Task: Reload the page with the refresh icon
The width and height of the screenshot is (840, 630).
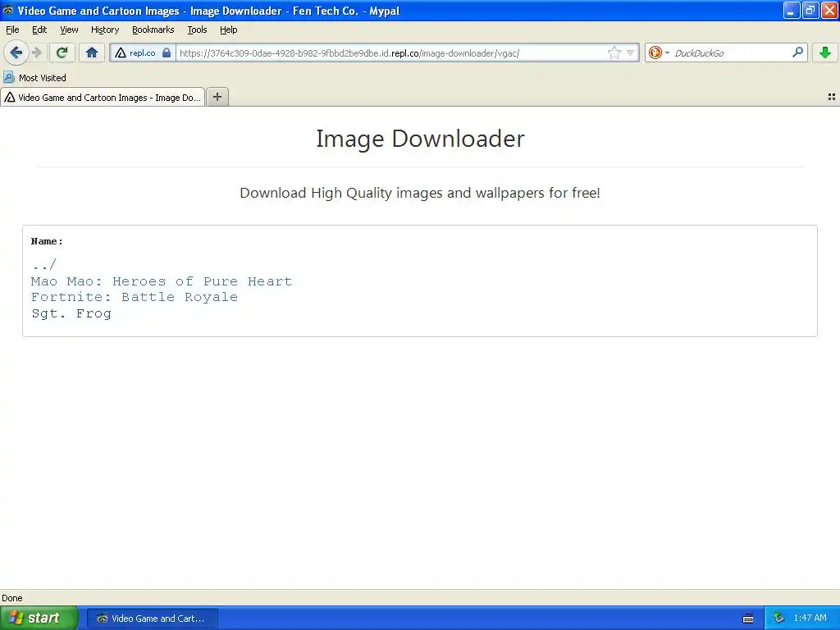Action: point(62,52)
